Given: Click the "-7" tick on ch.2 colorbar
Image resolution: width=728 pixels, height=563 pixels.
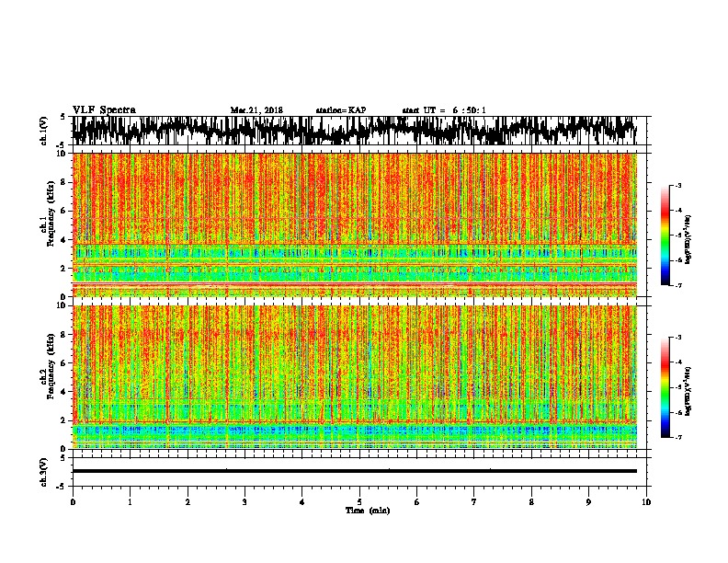Looking at the screenshot, I should point(678,438).
